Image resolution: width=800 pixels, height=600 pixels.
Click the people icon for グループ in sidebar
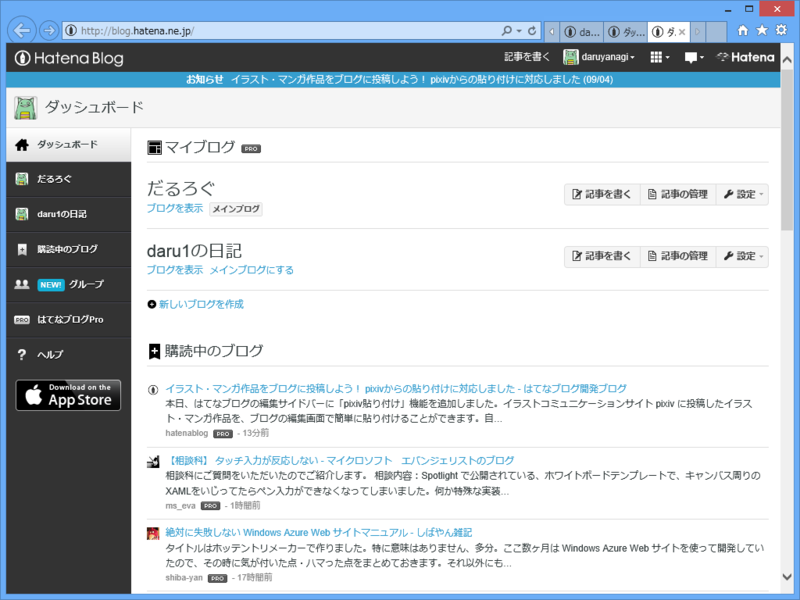pyautogui.click(x=21, y=284)
